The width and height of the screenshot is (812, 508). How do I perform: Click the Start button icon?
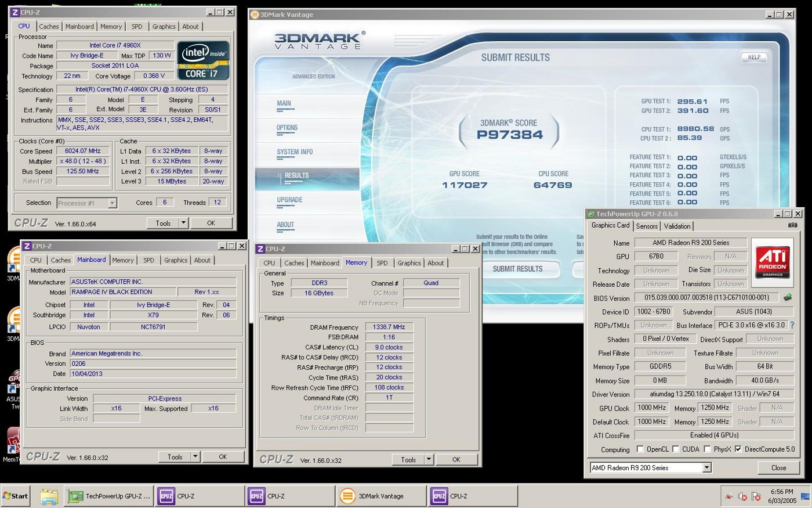[x=15, y=496]
